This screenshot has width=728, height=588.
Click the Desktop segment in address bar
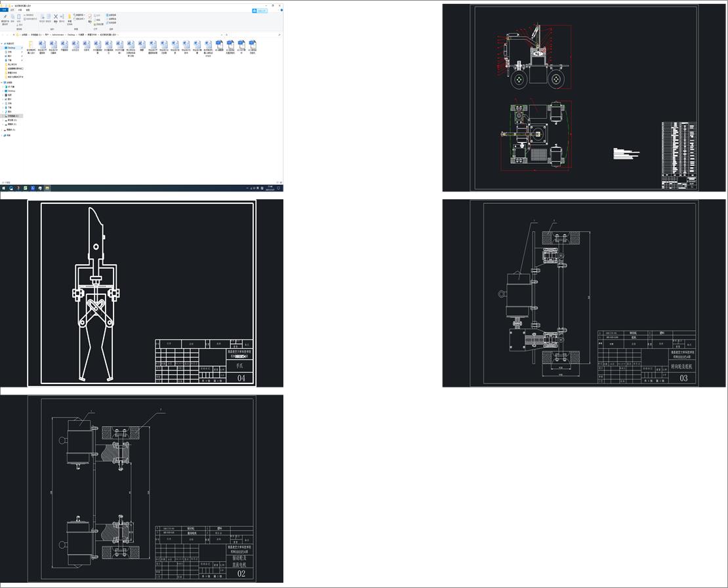click(71, 34)
